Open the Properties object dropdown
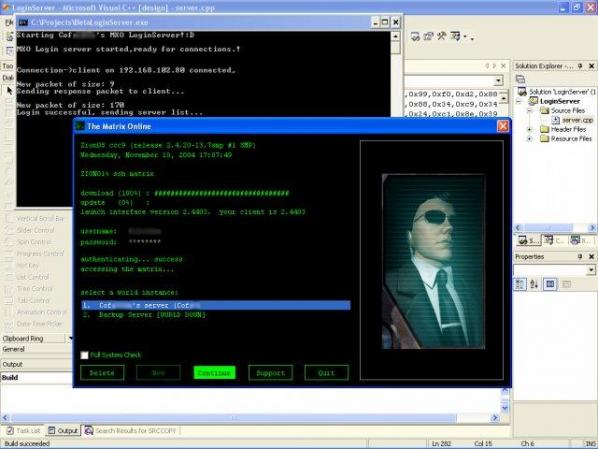The image size is (598, 449). click(591, 270)
